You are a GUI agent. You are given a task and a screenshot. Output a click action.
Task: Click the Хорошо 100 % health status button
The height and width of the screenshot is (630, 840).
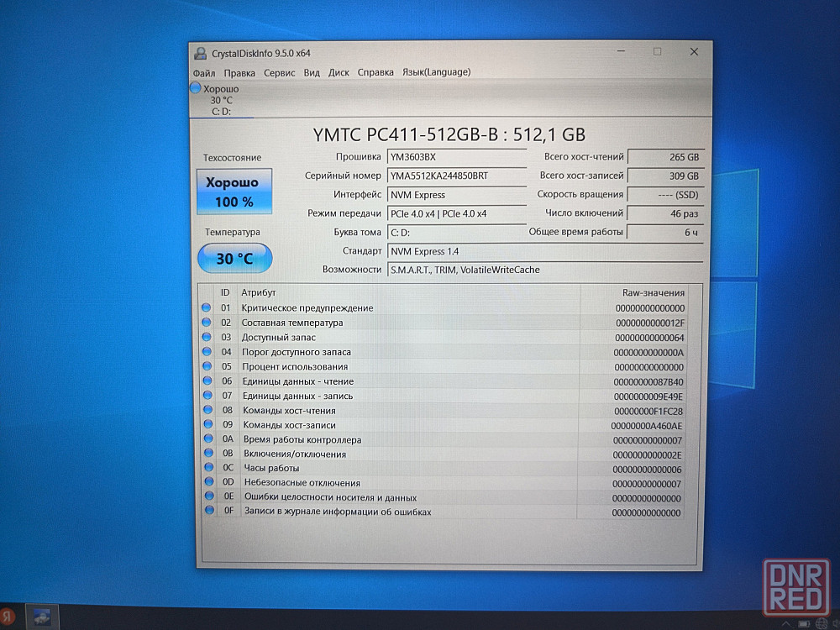click(234, 192)
